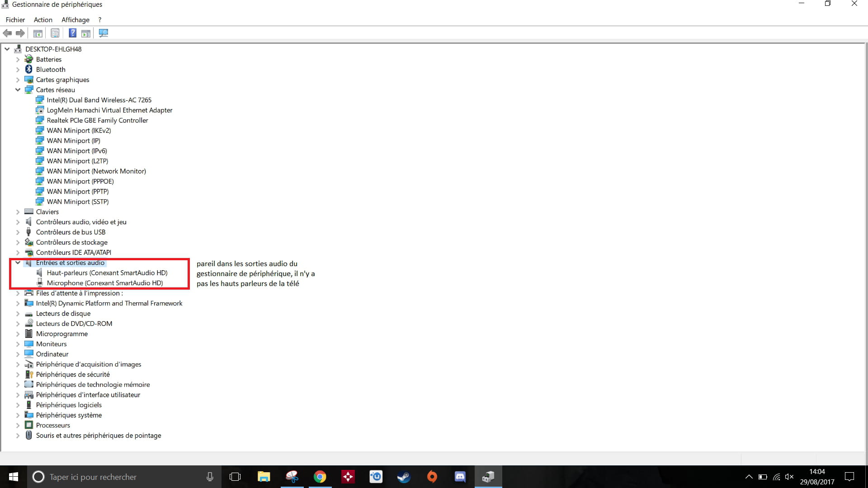Open the question mark help menu
Viewport: 868px width, 488px height.
click(100, 20)
